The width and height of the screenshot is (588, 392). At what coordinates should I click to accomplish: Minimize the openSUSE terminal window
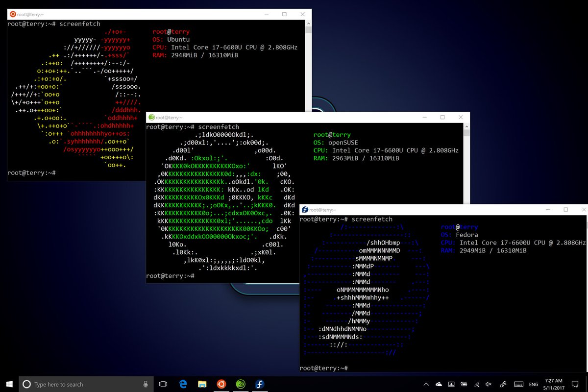click(424, 118)
